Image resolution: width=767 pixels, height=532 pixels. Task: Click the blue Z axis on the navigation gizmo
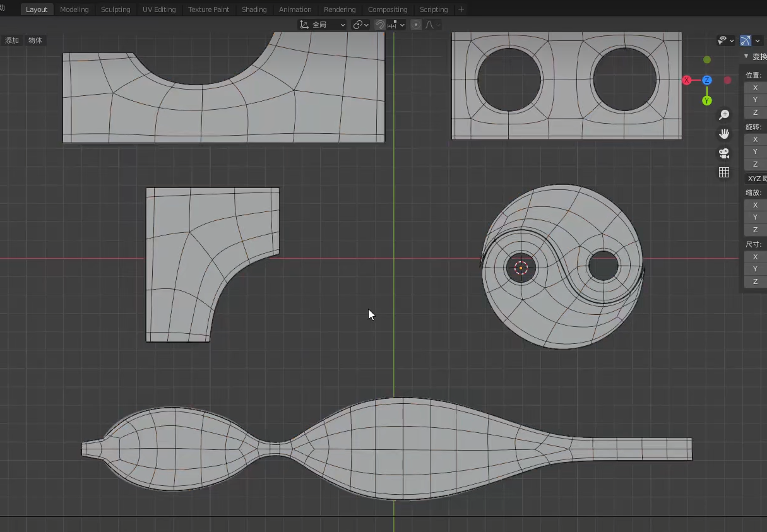pyautogui.click(x=707, y=80)
